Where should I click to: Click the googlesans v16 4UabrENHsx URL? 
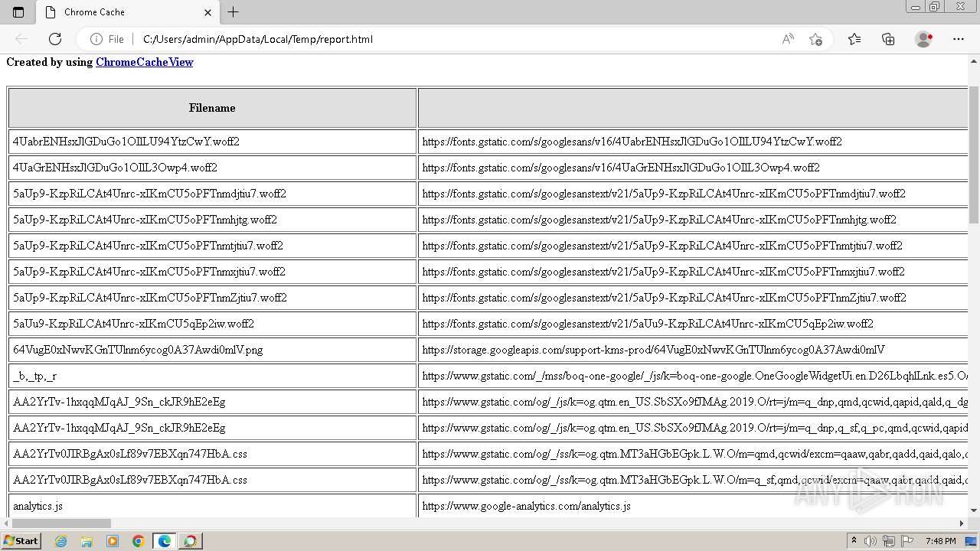(x=632, y=142)
